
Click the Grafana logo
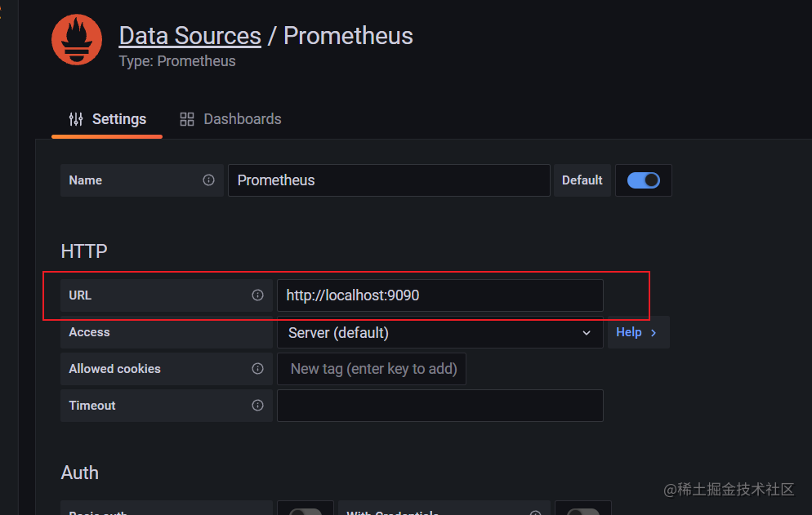76,38
